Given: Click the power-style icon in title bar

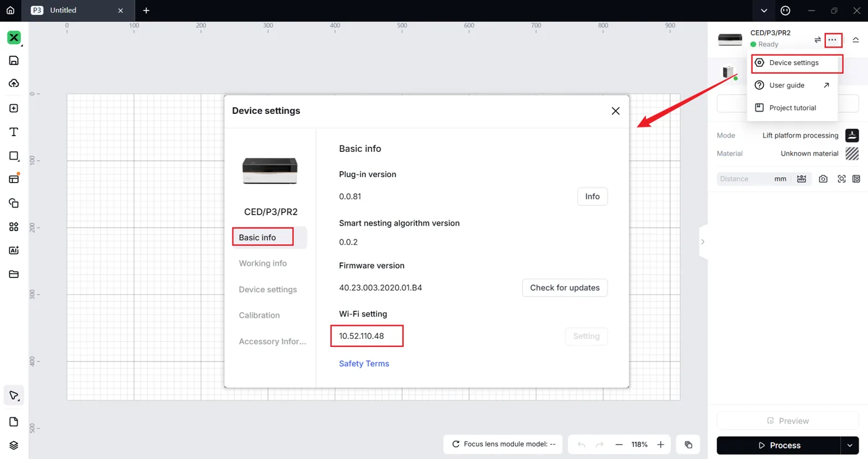Looking at the screenshot, I should coord(786,11).
